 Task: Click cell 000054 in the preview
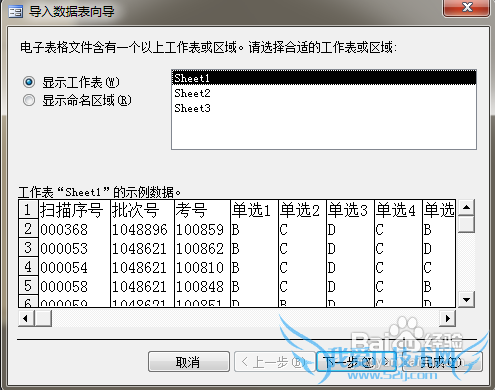[x=74, y=267]
